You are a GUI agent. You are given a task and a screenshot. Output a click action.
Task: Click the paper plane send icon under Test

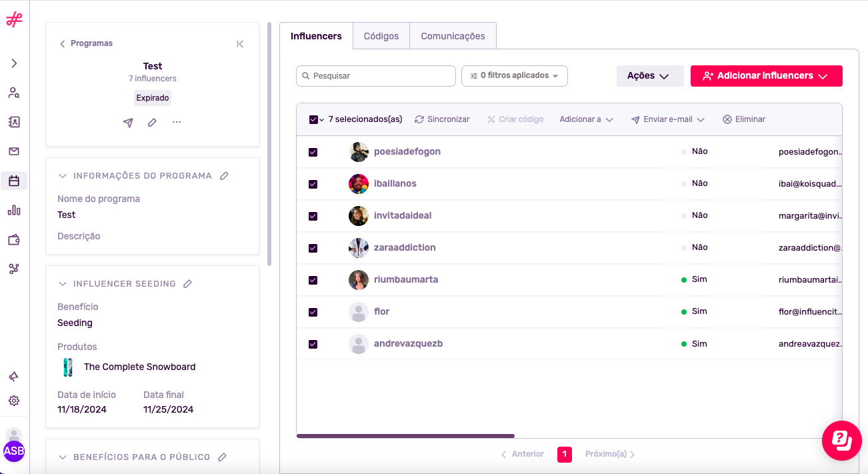(x=128, y=123)
